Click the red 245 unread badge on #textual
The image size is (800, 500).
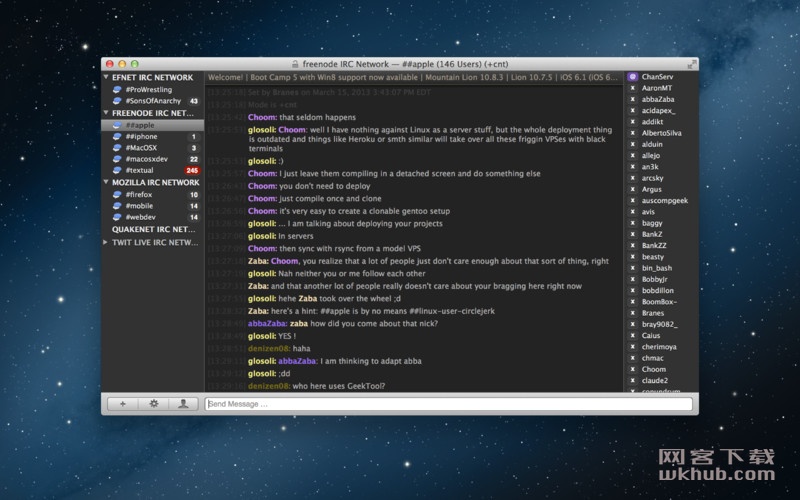[x=192, y=170]
